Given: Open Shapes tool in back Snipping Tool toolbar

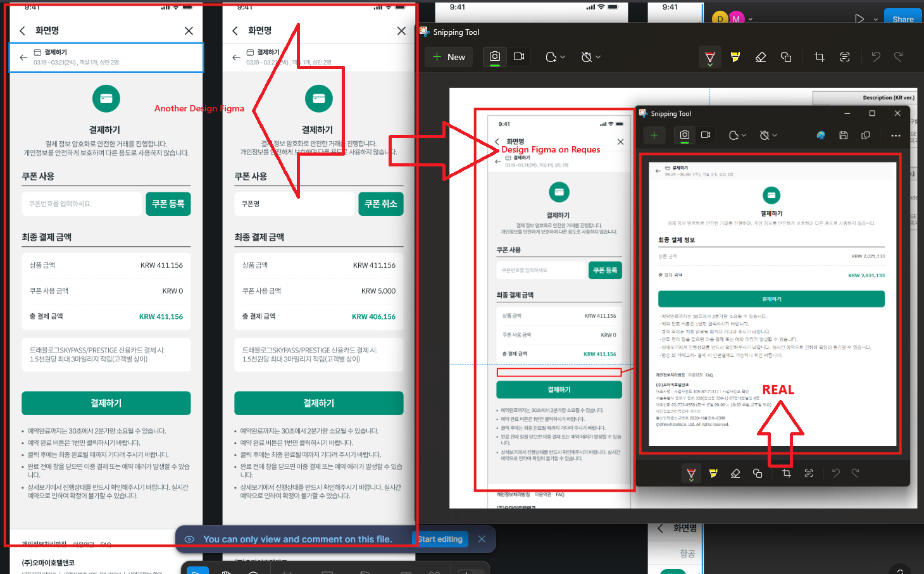Looking at the screenshot, I should 786,57.
